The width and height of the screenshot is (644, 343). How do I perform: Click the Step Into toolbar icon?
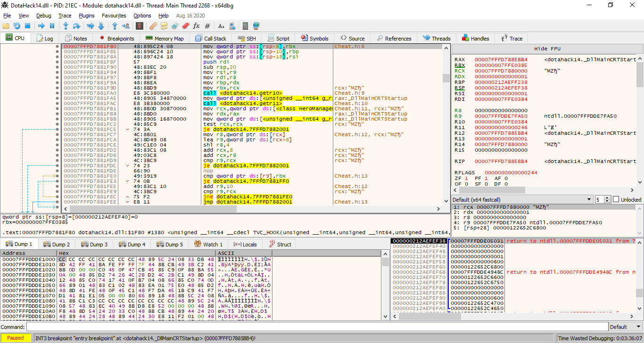tap(66, 26)
